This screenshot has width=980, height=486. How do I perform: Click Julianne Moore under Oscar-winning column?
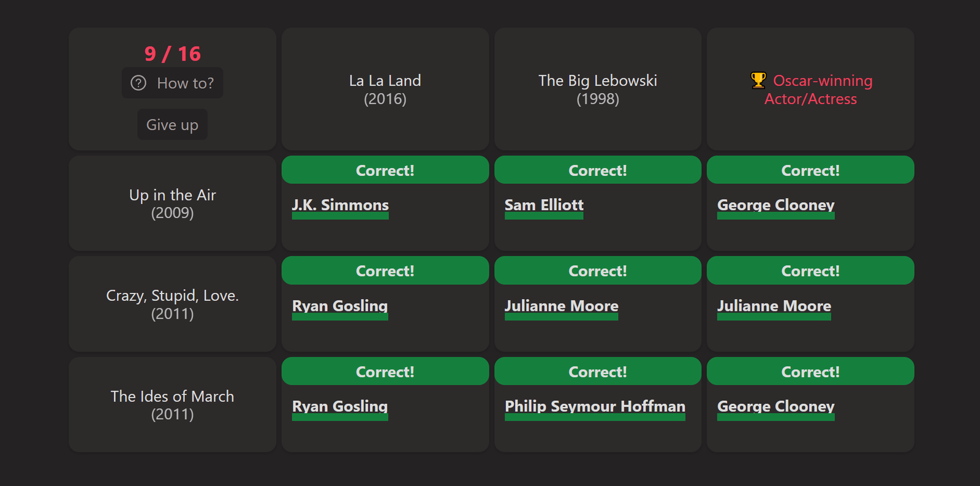pos(774,306)
